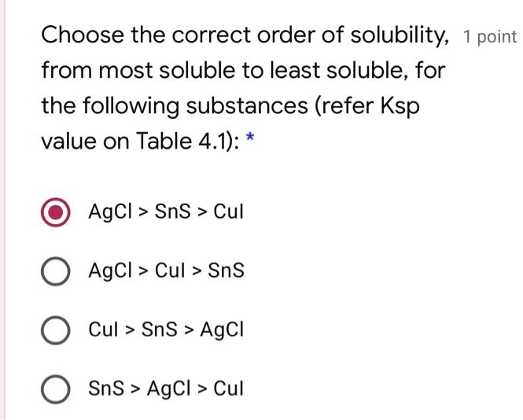Screen dimensions: 523x420
Task: Click the word 'Choose' in the question
Action: pyautogui.click(x=83, y=35)
